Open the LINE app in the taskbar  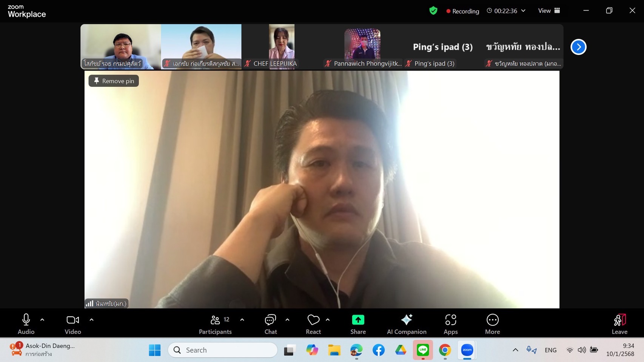click(422, 350)
